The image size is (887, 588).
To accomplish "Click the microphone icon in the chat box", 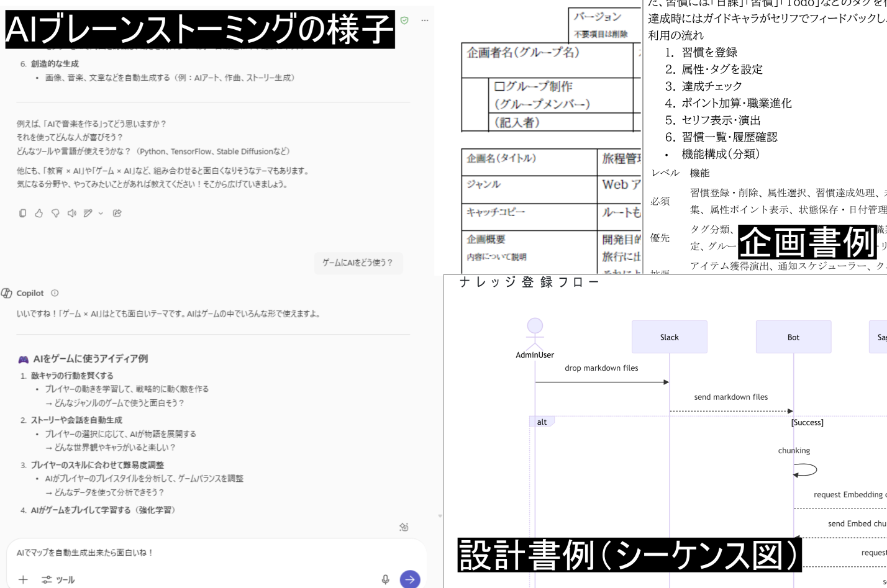I will pyautogui.click(x=385, y=579).
